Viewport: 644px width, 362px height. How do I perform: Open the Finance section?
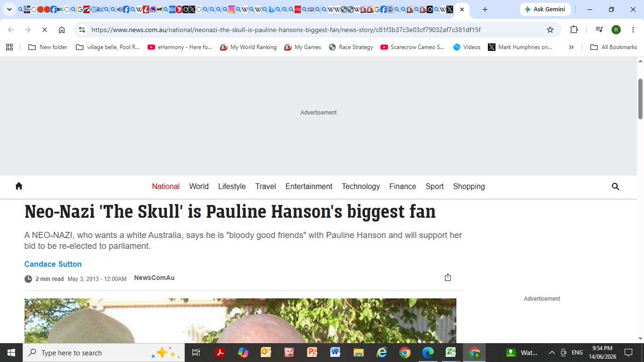coord(402,186)
